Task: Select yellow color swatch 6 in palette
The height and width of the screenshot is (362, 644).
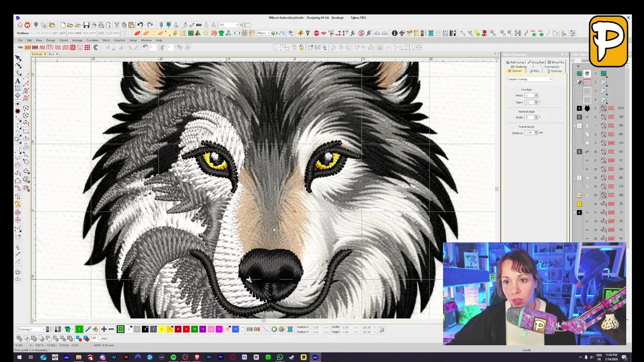Action: (162, 329)
